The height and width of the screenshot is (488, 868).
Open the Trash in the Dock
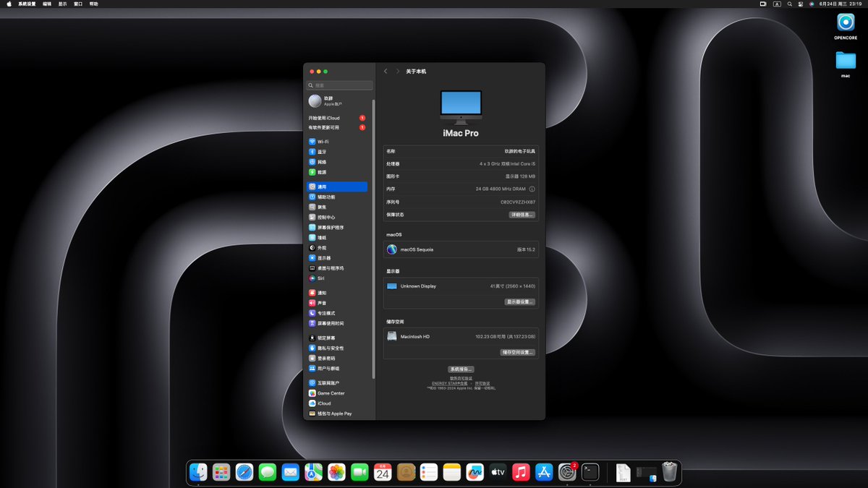tap(669, 472)
